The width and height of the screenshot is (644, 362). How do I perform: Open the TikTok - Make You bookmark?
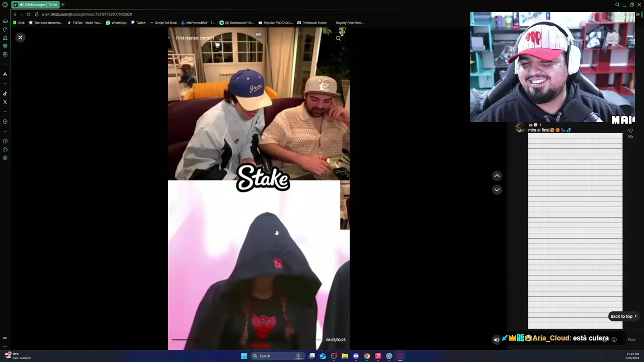[x=85, y=23]
